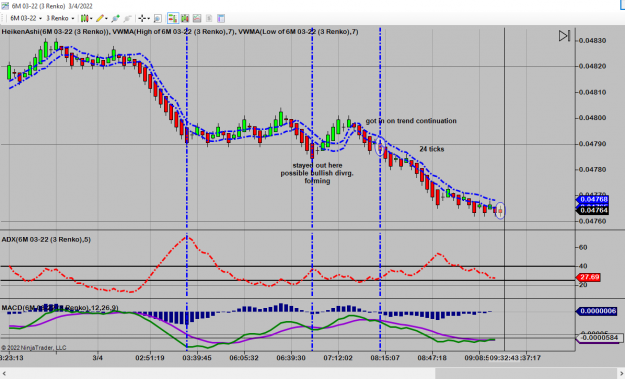The width and height of the screenshot is (625, 379).
Task: Click the link windows icon with green dot
Action: coord(116,18)
